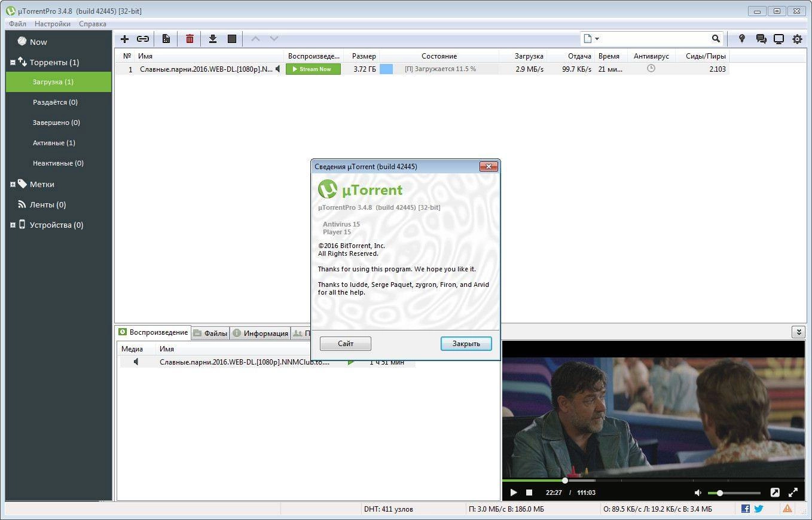812x520 pixels.
Task: Open the chat bubbles icon
Action: (761, 39)
